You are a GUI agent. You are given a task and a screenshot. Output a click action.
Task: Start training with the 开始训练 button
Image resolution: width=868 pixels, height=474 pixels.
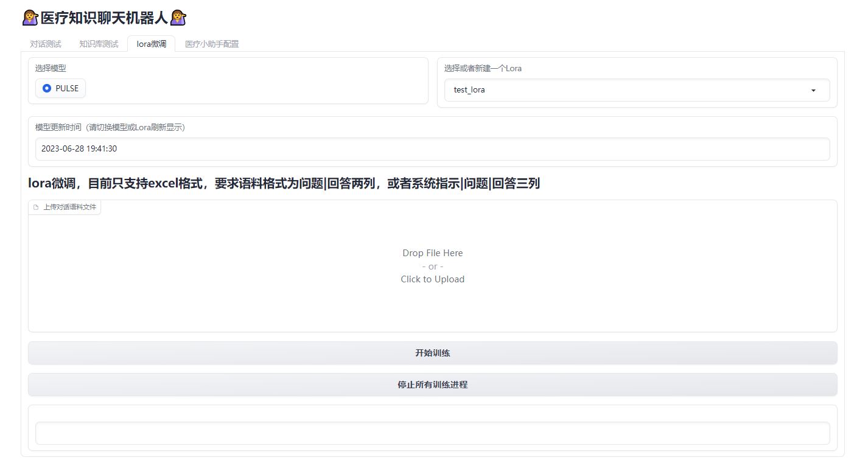433,353
